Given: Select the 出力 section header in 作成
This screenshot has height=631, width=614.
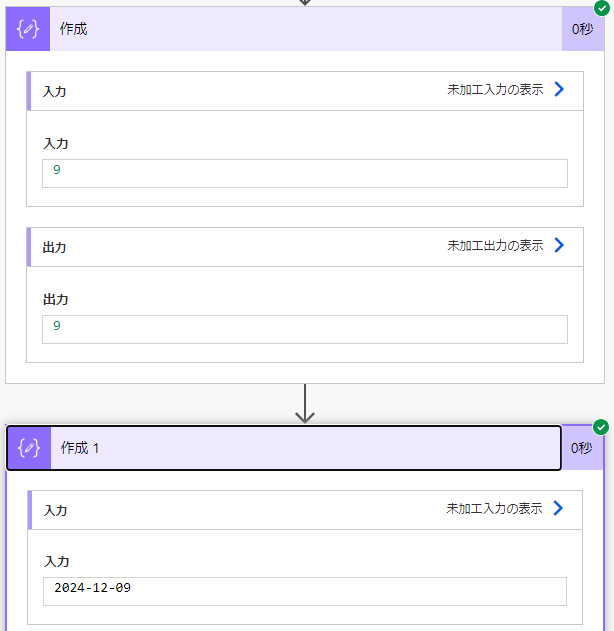Looking at the screenshot, I should [305, 247].
